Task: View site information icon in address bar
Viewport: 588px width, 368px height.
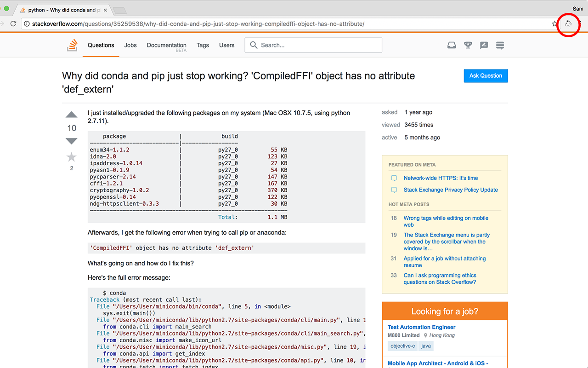Action: [x=27, y=23]
